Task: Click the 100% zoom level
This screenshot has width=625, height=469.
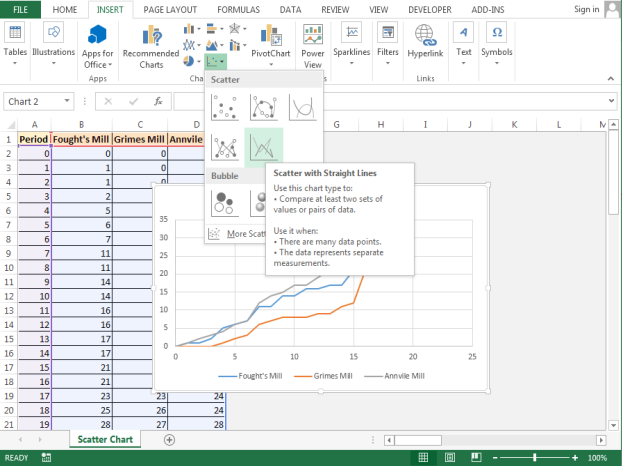Action: pos(597,458)
